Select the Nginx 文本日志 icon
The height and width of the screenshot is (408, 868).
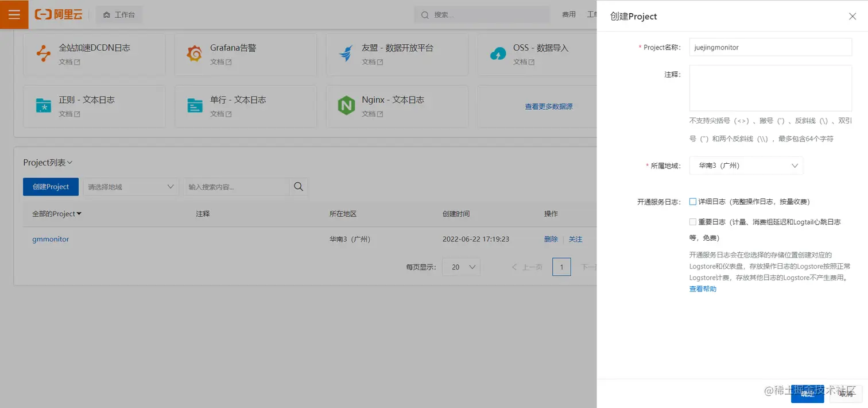coord(346,106)
